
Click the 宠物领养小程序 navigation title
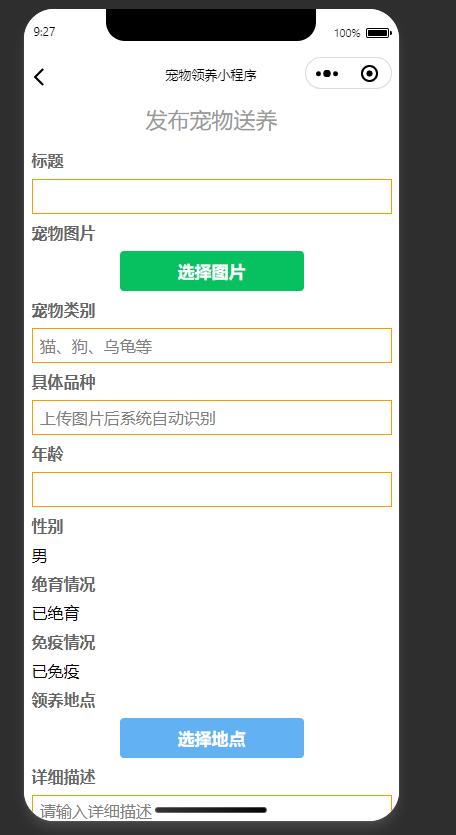211,76
